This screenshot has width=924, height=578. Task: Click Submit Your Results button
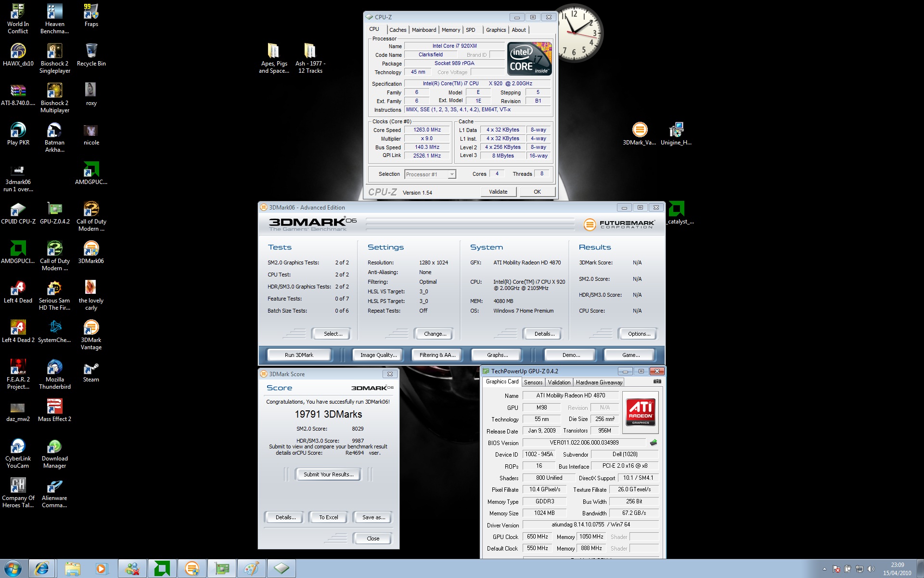pos(328,474)
